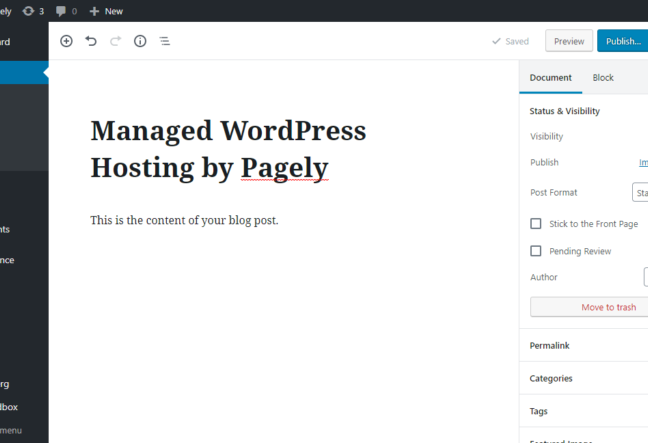Click the comments bubble icon in admin bar
Screen dimensions: 648x443
pyautogui.click(x=63, y=11)
